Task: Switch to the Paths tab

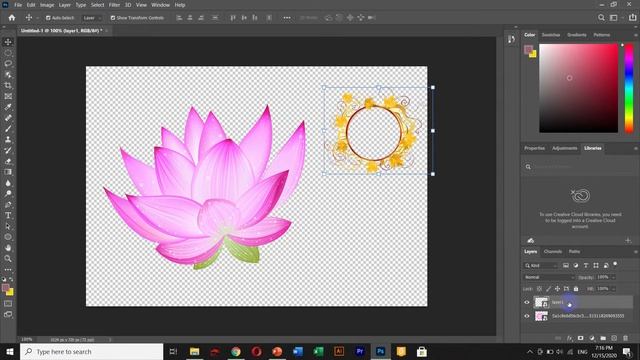Action: pos(574,251)
